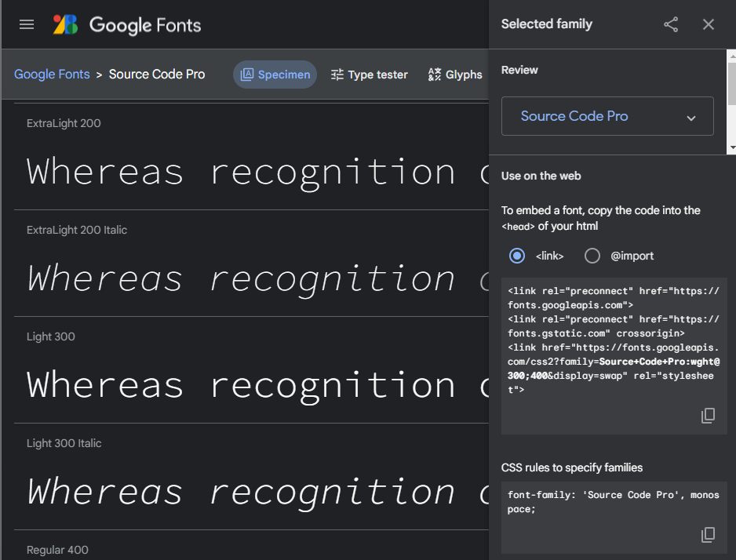The image size is (736, 560).
Task: Click the CSS rules to specify families heading
Action: click(x=572, y=467)
